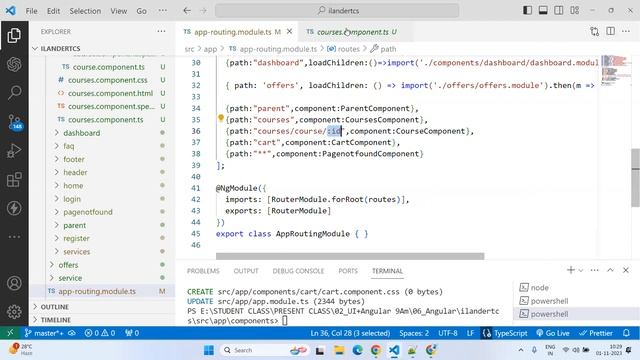Open editor more actions ellipsis
Viewport: 640px width, 360px height.
[626, 31]
